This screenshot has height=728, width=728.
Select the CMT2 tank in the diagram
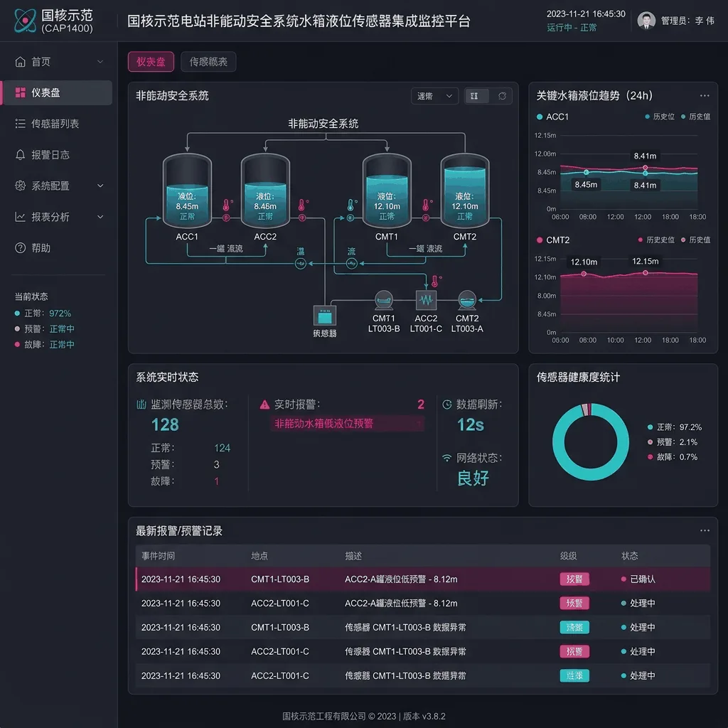coord(465,191)
